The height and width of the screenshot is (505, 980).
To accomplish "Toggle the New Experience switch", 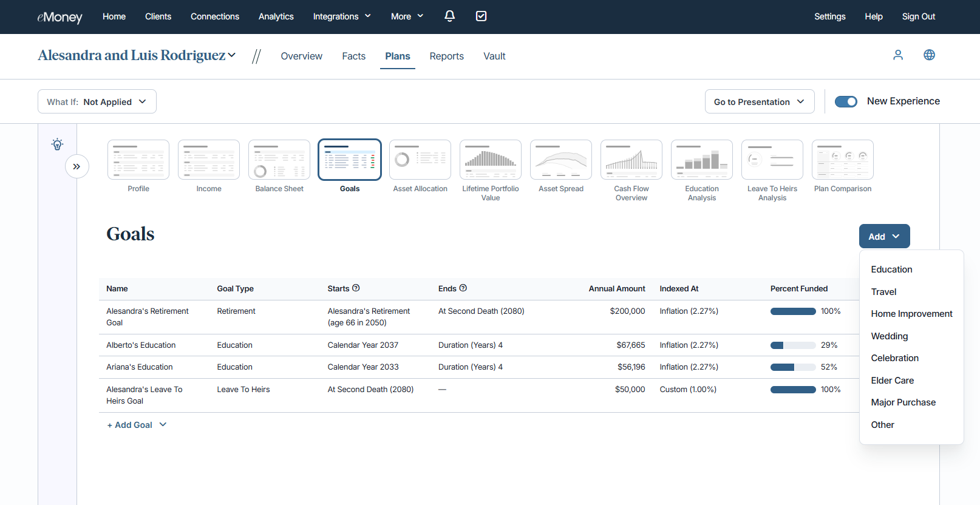I will pos(846,101).
